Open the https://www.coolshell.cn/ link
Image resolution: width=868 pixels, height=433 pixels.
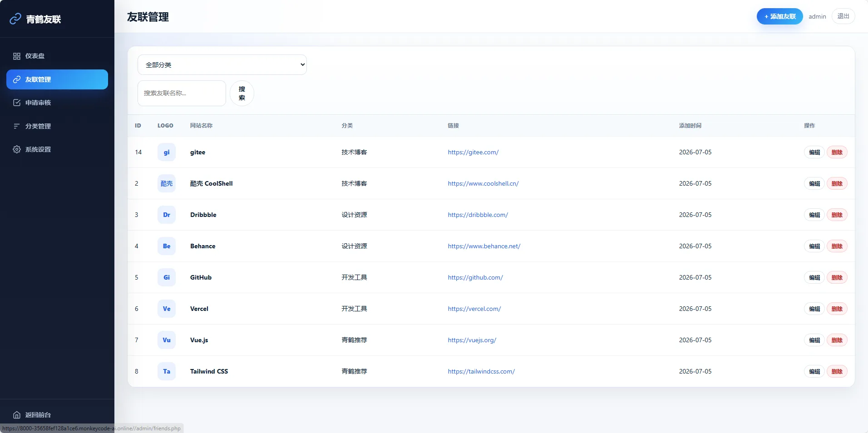pos(483,183)
